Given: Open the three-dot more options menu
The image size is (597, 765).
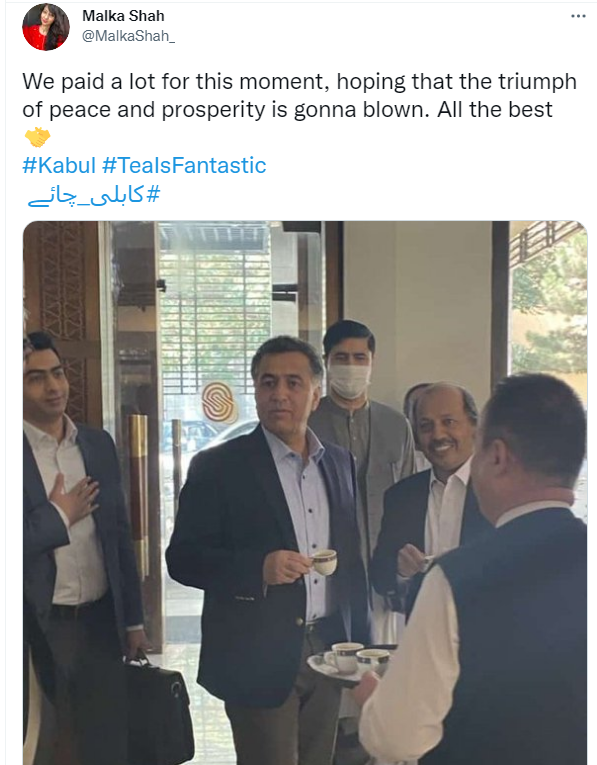Looking at the screenshot, I should click(x=578, y=16).
